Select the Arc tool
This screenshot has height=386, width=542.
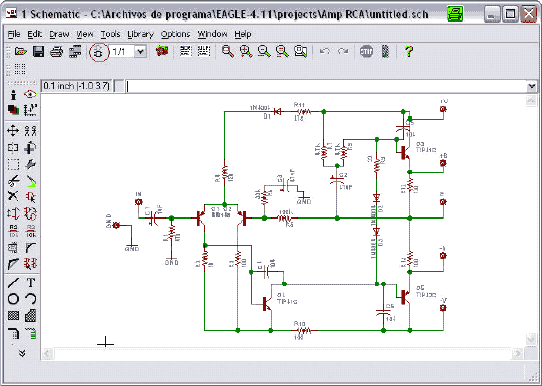[x=31, y=299]
